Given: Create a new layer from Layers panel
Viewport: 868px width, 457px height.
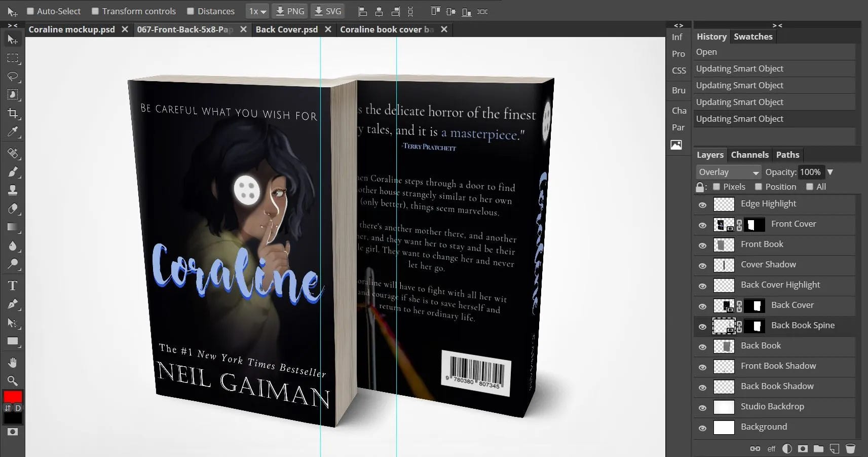Looking at the screenshot, I should pos(835,448).
